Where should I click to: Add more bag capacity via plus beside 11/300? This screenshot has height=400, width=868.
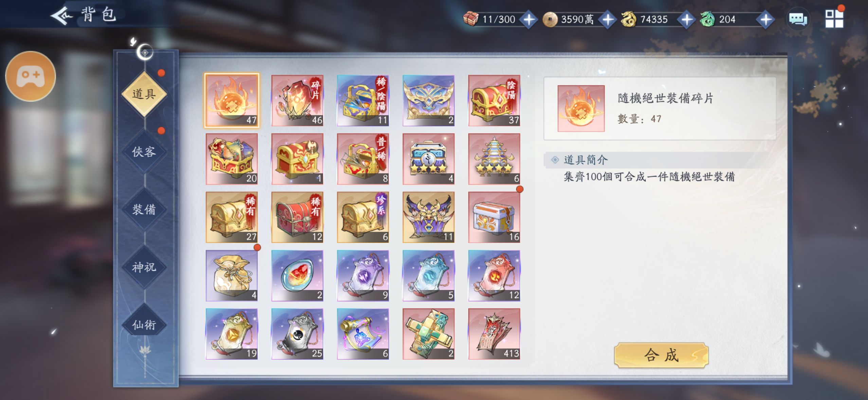529,19
